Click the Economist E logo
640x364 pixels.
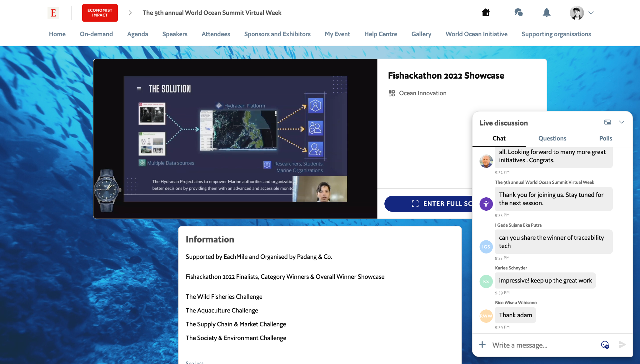53,13
